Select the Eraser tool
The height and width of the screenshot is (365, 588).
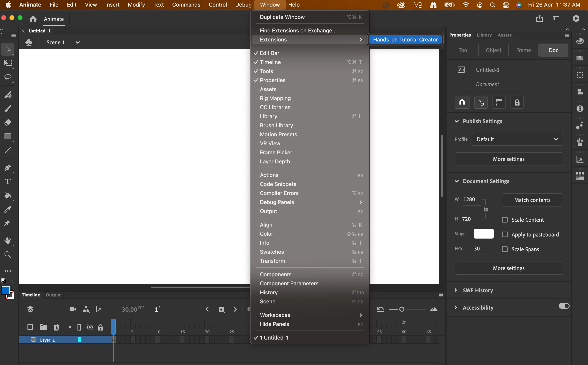8,122
